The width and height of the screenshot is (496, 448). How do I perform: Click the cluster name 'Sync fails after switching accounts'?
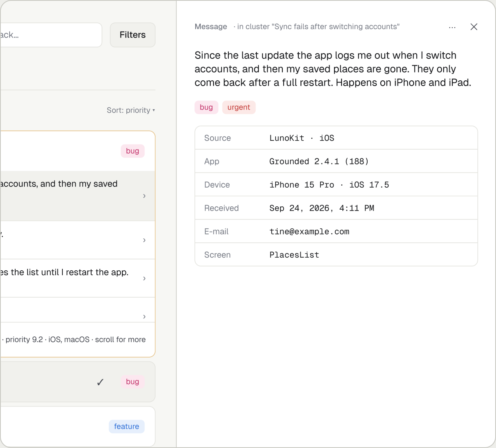[336, 27]
